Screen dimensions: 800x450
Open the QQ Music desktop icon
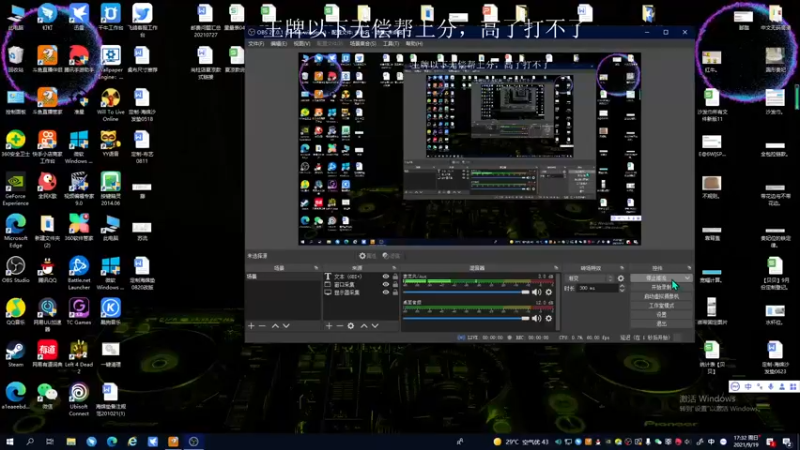tap(15, 311)
